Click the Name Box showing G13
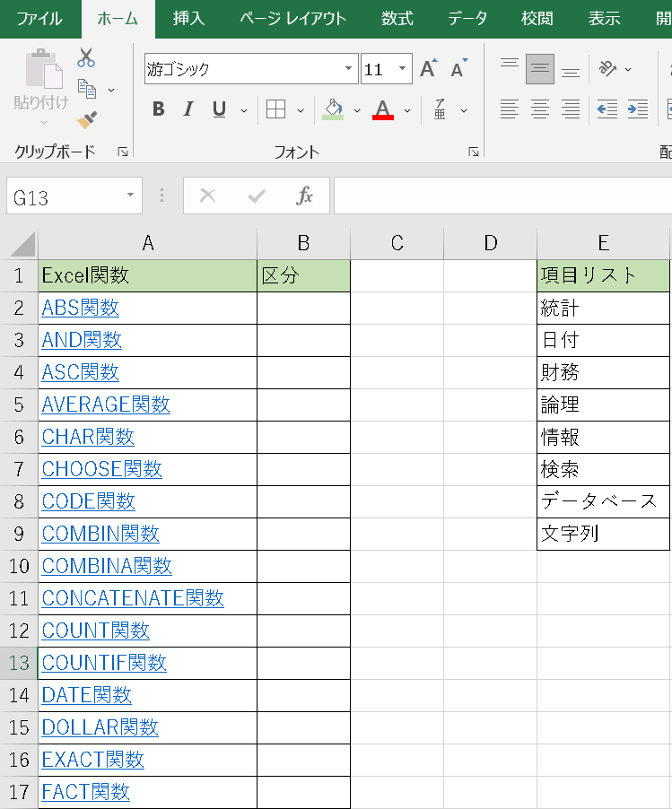This screenshot has height=809, width=672. point(66,196)
